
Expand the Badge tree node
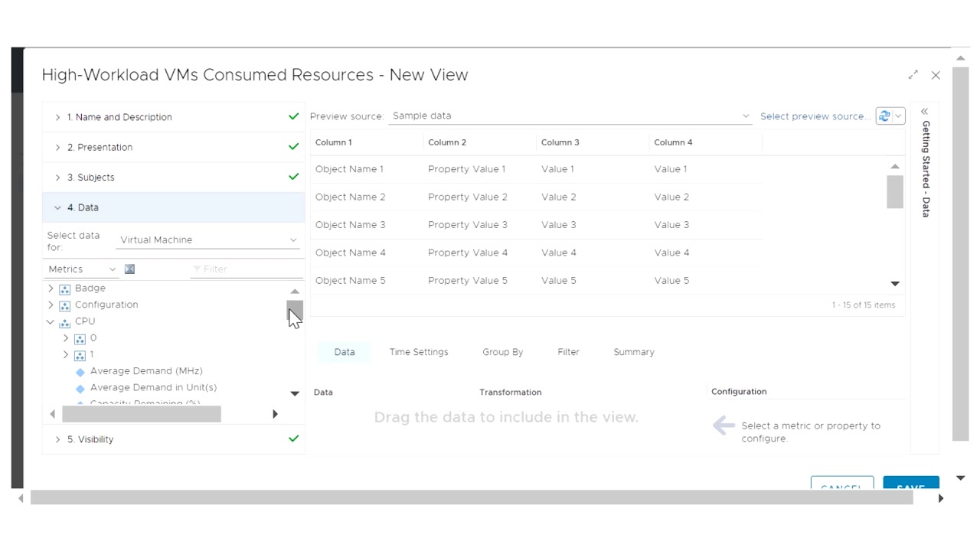[x=51, y=289]
